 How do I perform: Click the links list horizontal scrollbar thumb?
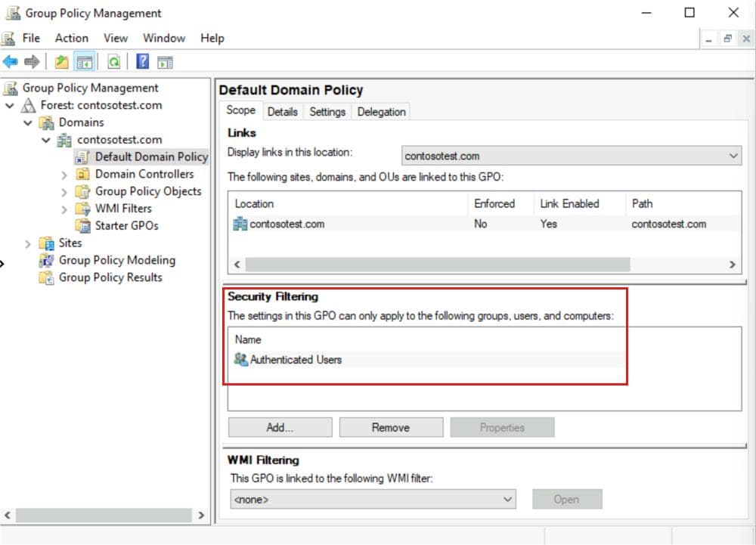click(x=438, y=264)
